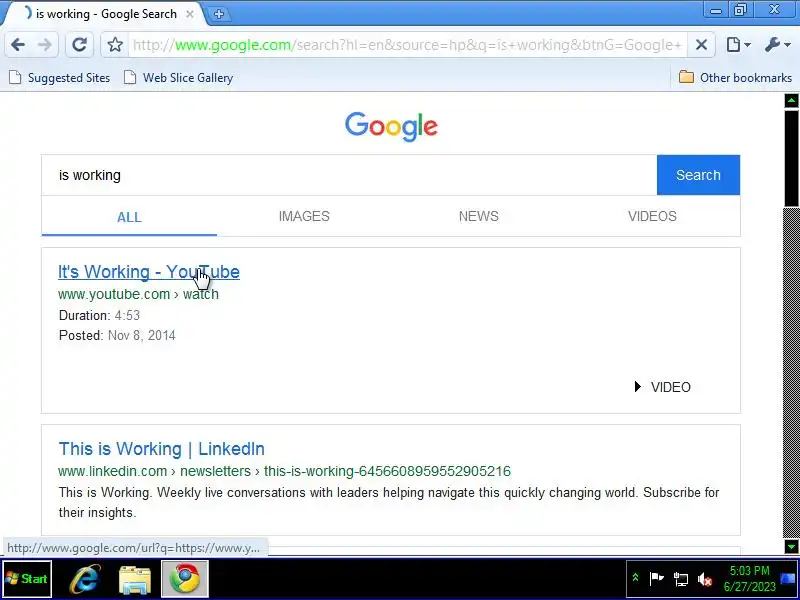Go back using the browser back arrow
Screen dimensions: 800x600
click(x=18, y=45)
